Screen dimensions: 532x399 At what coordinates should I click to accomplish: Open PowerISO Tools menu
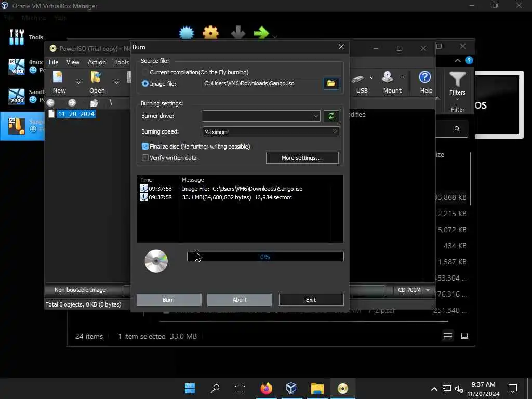tap(122, 62)
